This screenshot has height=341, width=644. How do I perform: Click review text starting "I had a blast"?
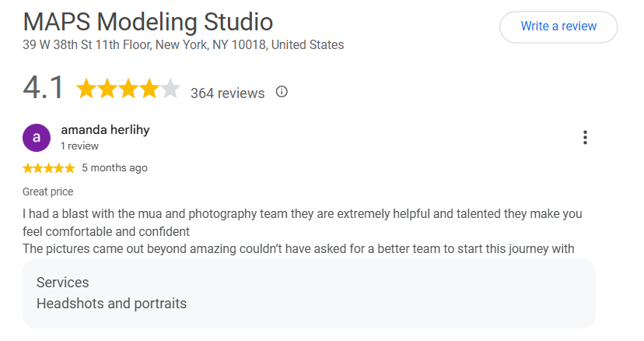(x=303, y=223)
